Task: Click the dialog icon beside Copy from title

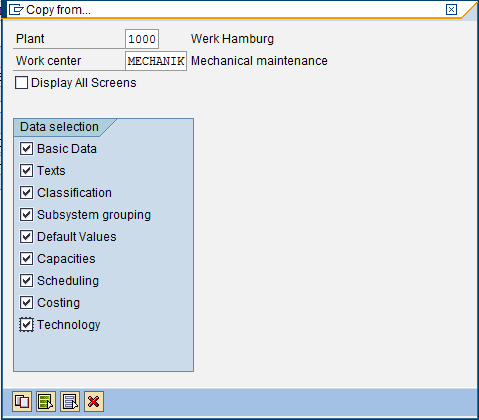Action: pos(16,10)
